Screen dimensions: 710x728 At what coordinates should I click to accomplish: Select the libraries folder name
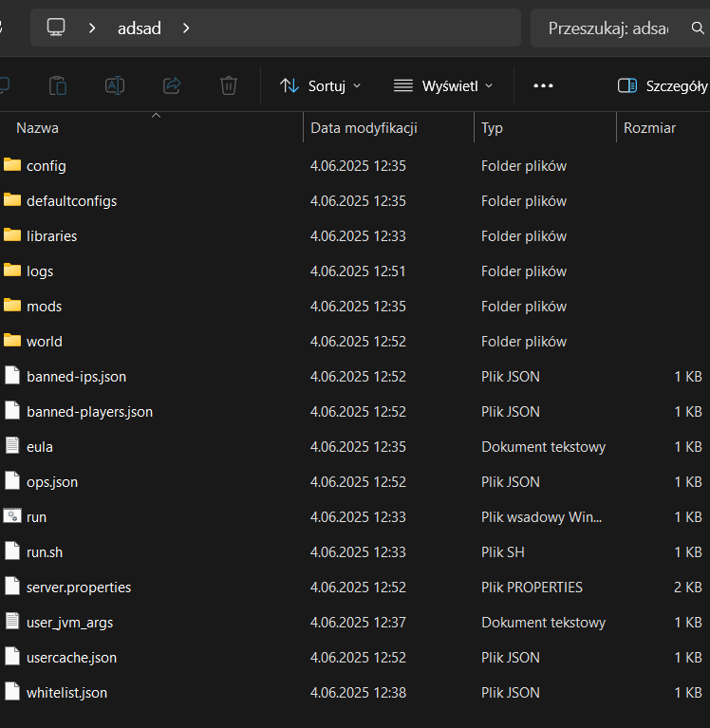pyautogui.click(x=52, y=236)
